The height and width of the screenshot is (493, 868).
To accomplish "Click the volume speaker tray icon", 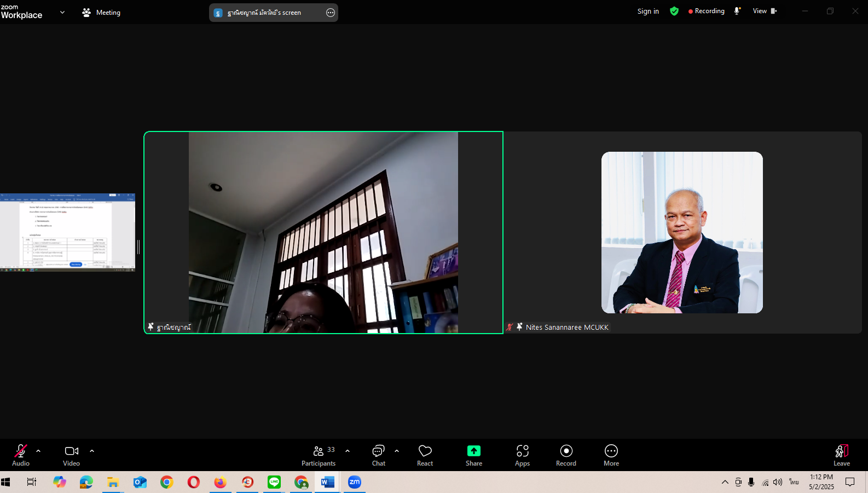I will click(x=778, y=482).
